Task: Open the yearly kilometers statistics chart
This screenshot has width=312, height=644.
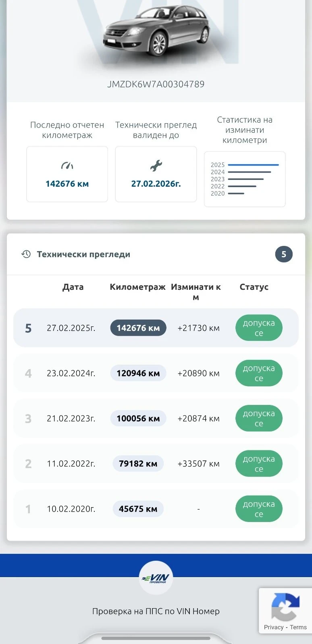Action: pos(245,179)
